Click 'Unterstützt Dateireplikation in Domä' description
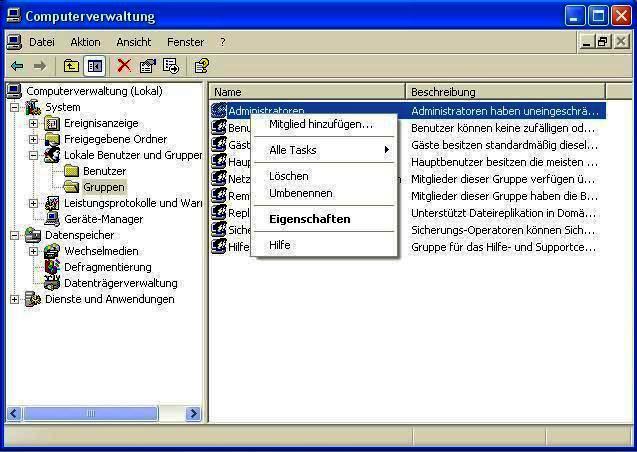The height and width of the screenshot is (452, 637). coord(503,213)
